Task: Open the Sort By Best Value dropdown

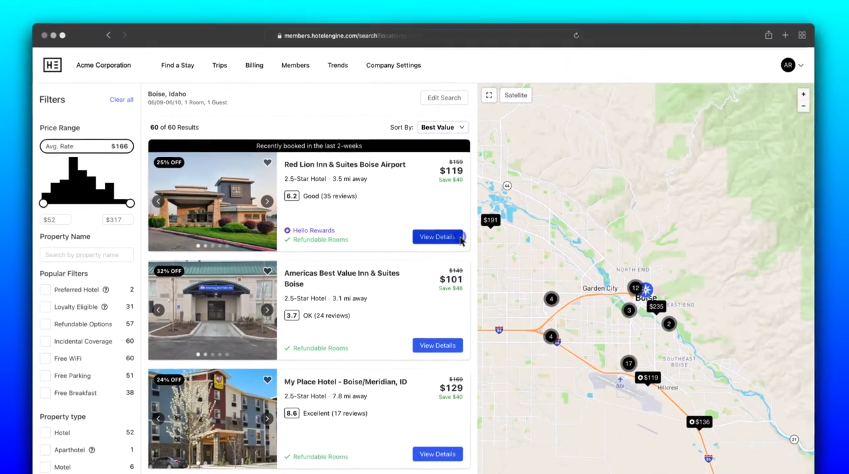Action: click(443, 127)
